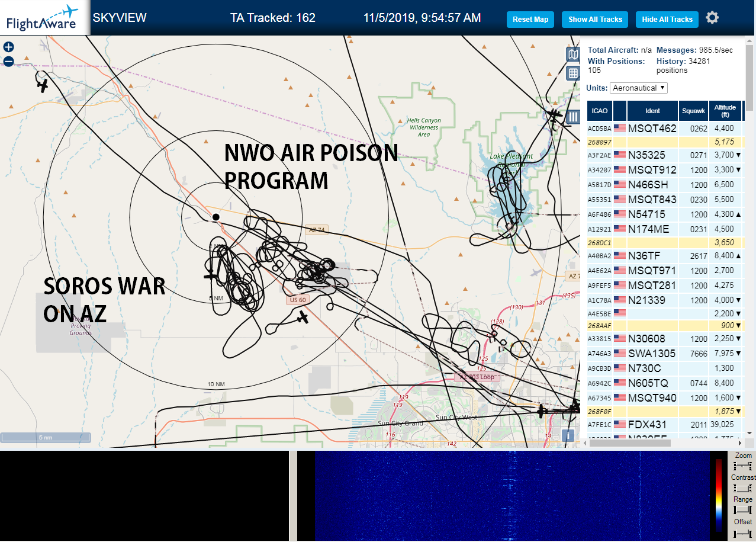The height and width of the screenshot is (542, 756).
Task: Adjust the waterfall Zoom slider
Action: 742,466
